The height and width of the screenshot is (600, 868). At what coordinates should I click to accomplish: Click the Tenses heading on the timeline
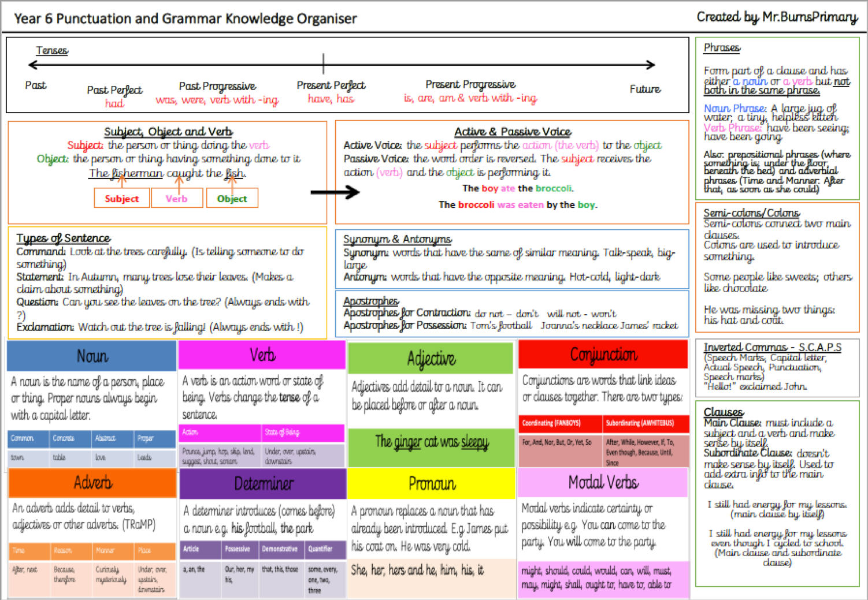pyautogui.click(x=52, y=51)
